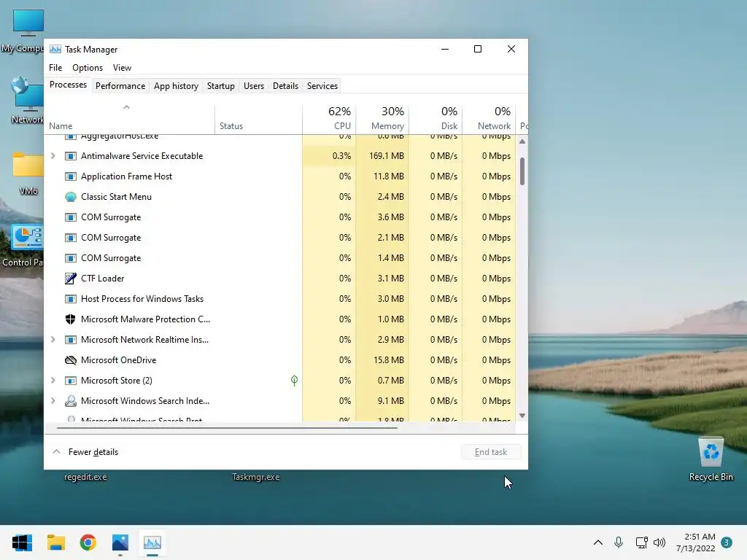The image size is (747, 560).
Task: Open the View menu
Action: click(x=122, y=68)
